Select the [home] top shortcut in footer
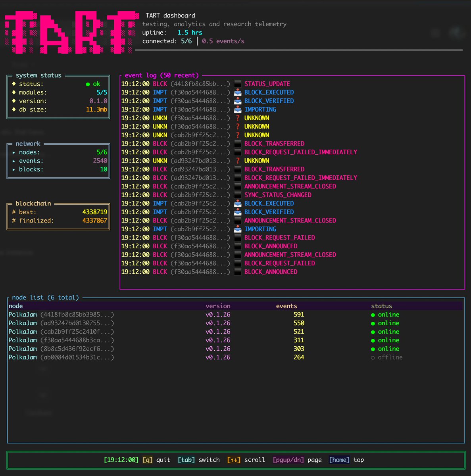This screenshot has width=471, height=476. (346, 460)
